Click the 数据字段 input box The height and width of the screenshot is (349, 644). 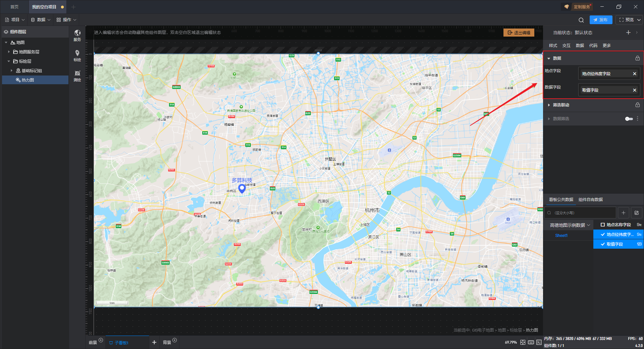609,90
